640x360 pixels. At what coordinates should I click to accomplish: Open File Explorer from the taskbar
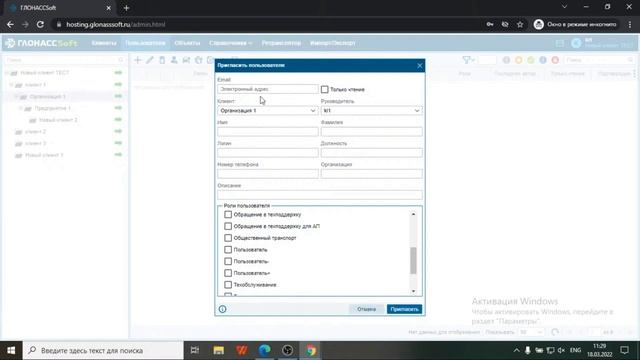(x=219, y=350)
